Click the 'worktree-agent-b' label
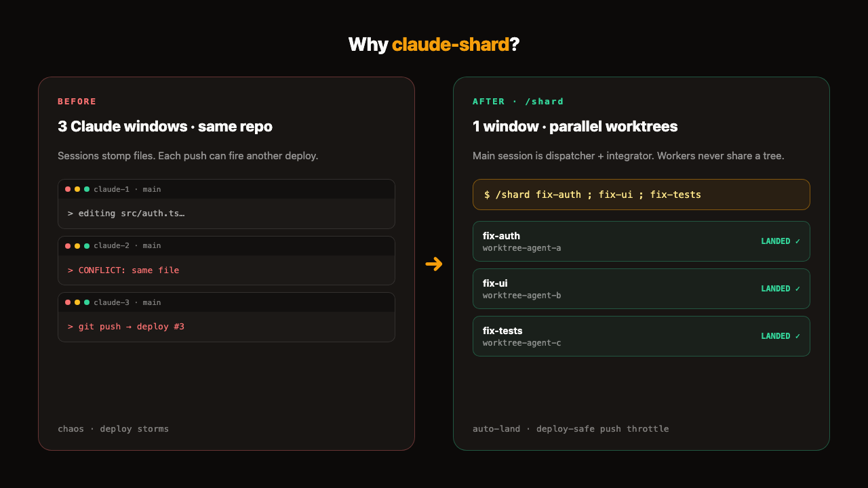This screenshot has width=868, height=488. 522,296
